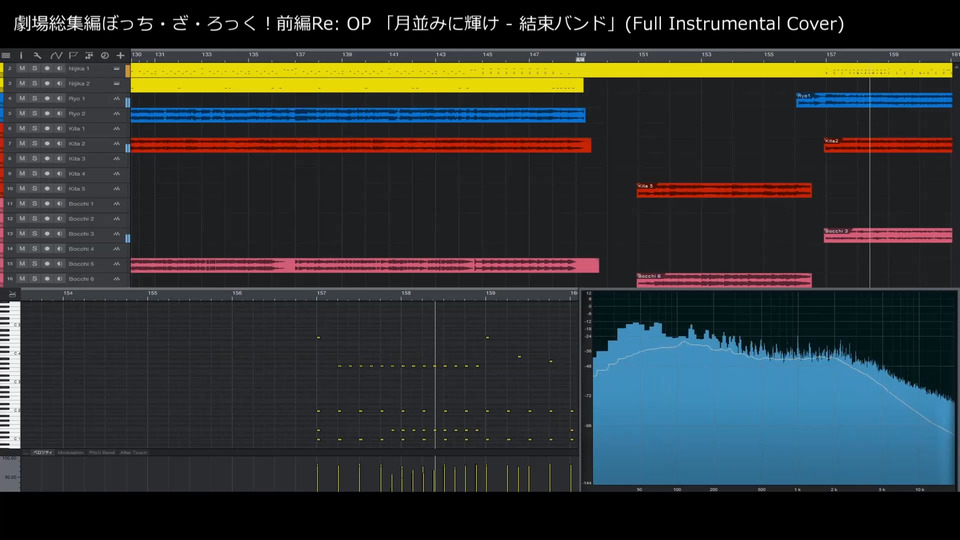The width and height of the screenshot is (960, 540).
Task: Click the audio waveform icon on Kita 3
Action: [x=116, y=159]
